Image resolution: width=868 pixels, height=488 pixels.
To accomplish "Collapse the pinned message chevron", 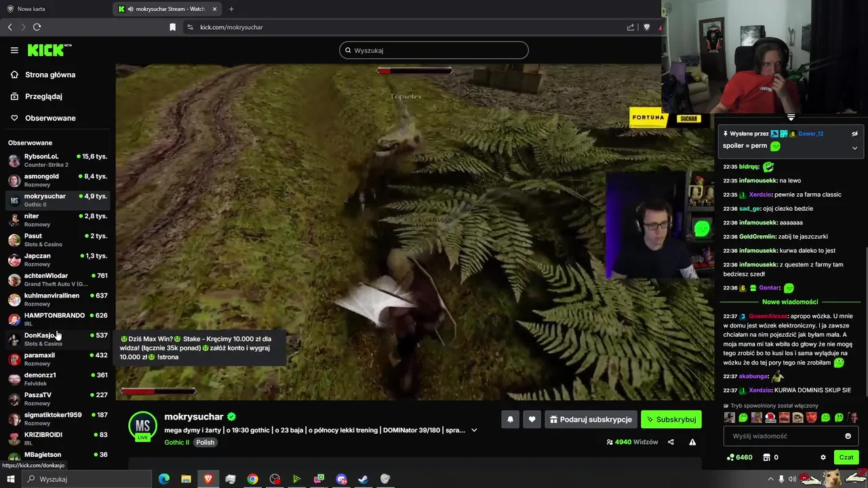I will [x=854, y=148].
